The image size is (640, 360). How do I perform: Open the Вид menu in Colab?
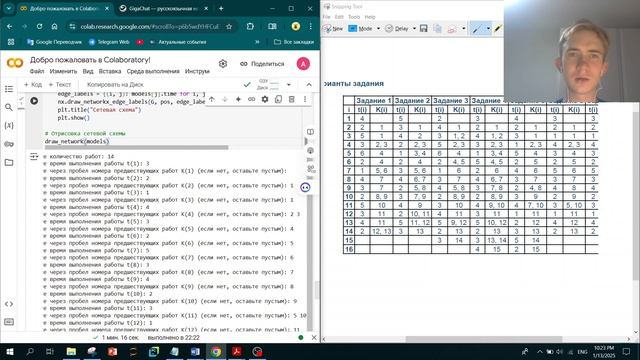[88, 71]
